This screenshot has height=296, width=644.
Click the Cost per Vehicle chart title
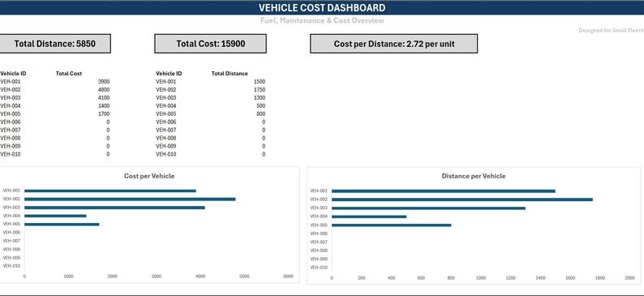(149, 176)
